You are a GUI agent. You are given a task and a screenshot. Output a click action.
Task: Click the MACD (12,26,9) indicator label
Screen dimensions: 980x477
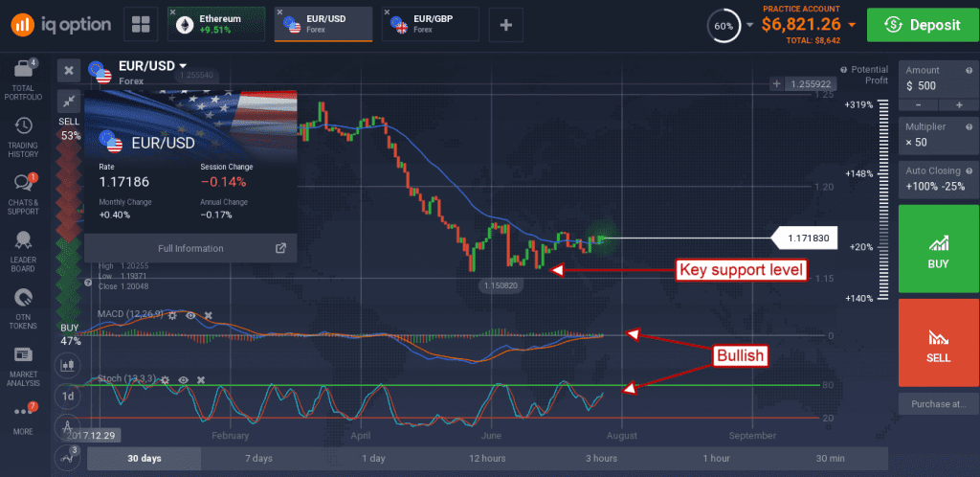130,314
